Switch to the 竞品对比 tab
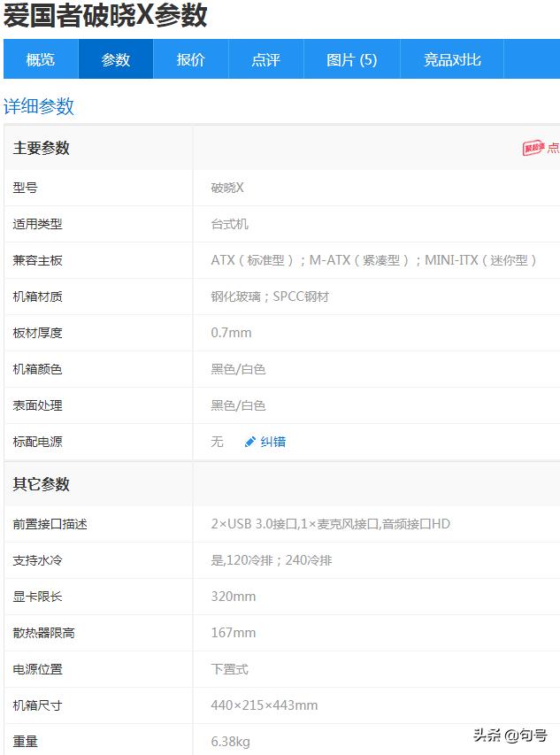The image size is (560, 755). [x=452, y=60]
